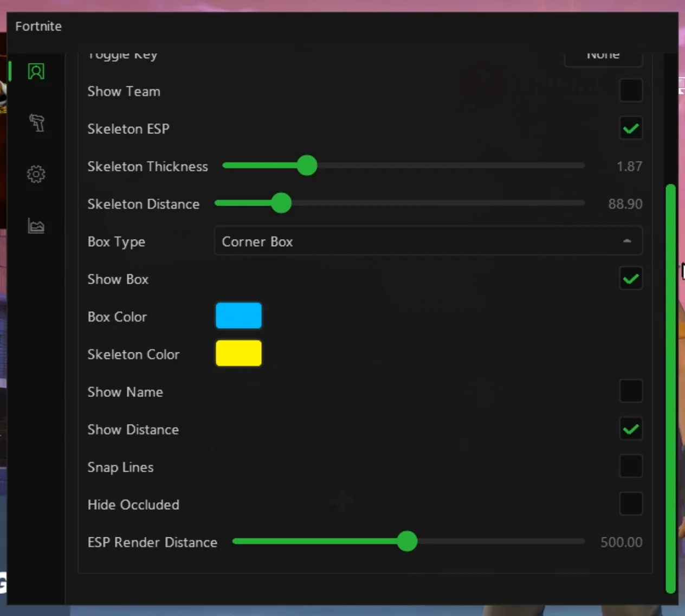Open the yellow Skeleton Color swatch

(238, 354)
